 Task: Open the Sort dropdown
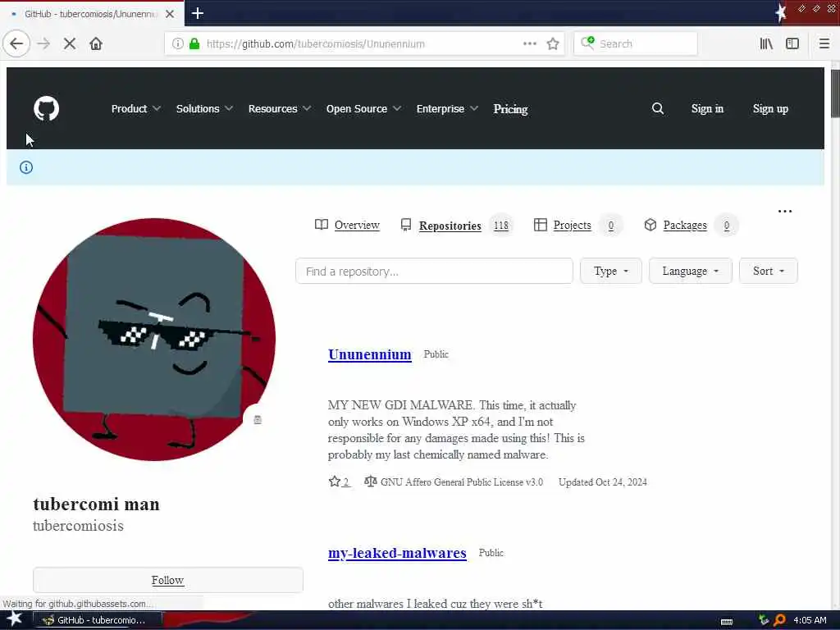pos(768,271)
